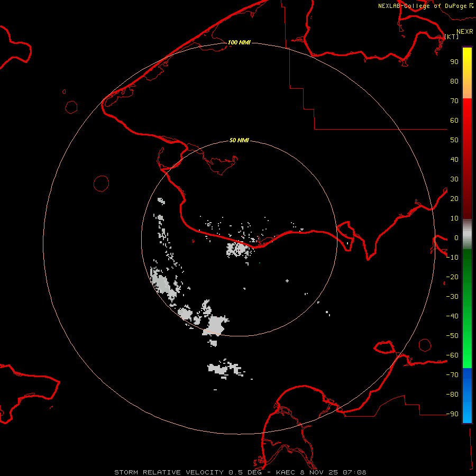Image resolution: width=476 pixels, height=476 pixels.
Task: Select the -70 value on velocity scale
Action: (452, 374)
